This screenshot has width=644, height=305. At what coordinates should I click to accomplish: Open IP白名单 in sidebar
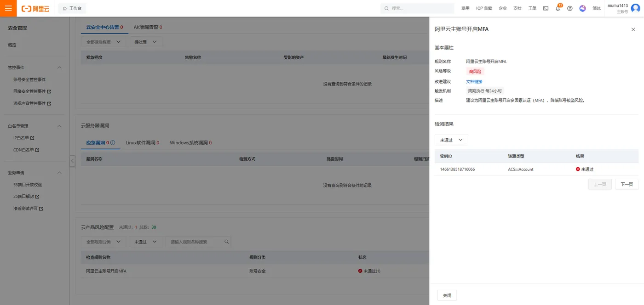click(x=23, y=138)
